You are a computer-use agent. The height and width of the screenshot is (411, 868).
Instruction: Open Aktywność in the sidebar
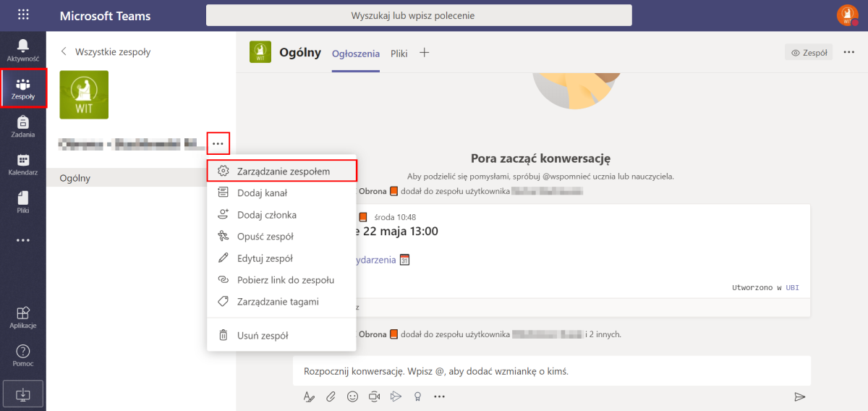[23, 49]
